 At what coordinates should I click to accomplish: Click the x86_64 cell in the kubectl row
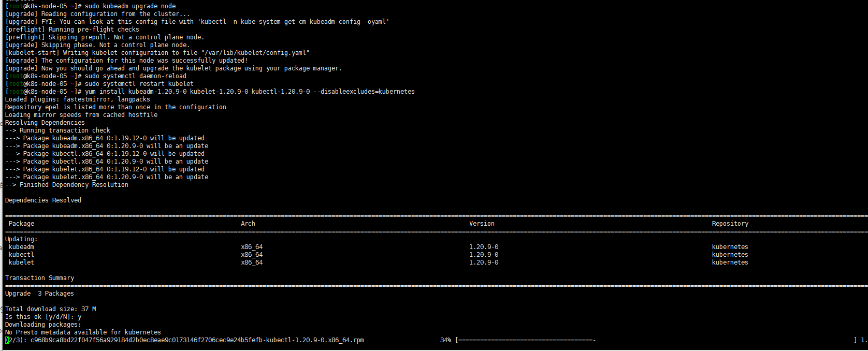tap(252, 255)
